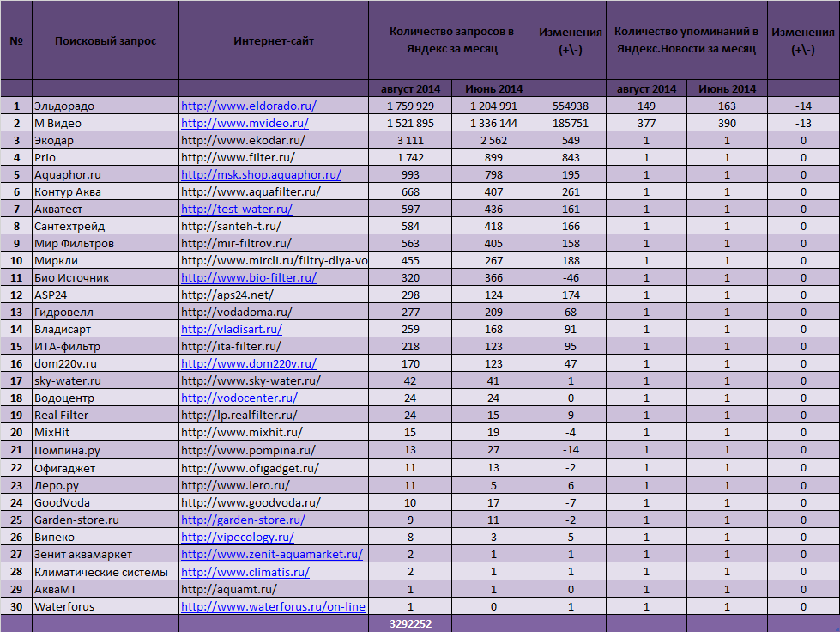Select the cell 'ASP24'

(x=106, y=295)
